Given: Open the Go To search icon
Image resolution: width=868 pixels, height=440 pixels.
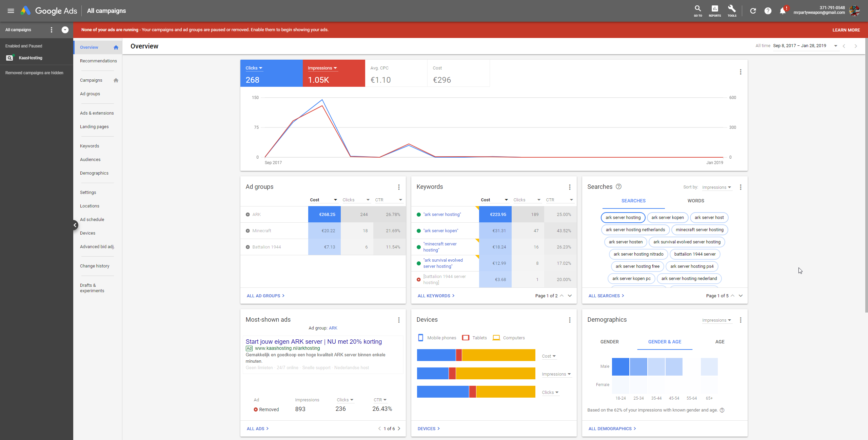Looking at the screenshot, I should (x=697, y=10).
